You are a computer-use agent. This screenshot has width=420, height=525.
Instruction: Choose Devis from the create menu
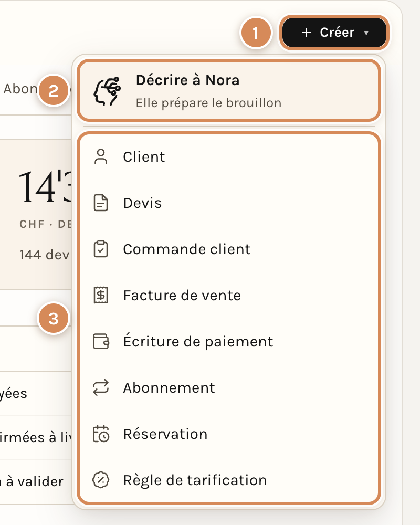(229, 203)
